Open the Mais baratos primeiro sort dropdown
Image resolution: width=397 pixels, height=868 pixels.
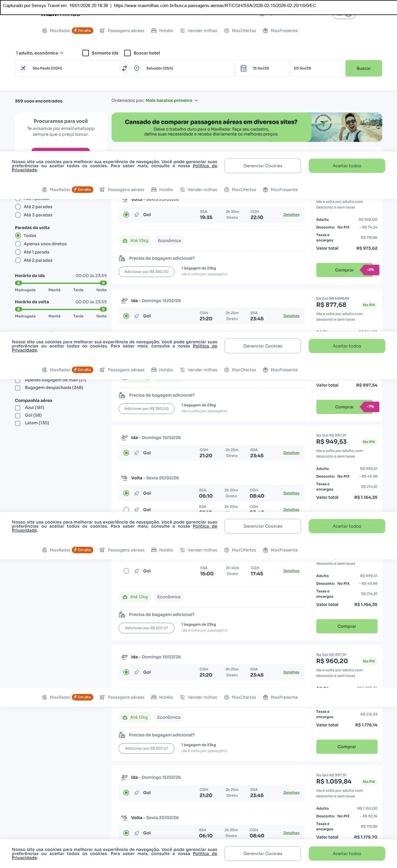coord(172,101)
